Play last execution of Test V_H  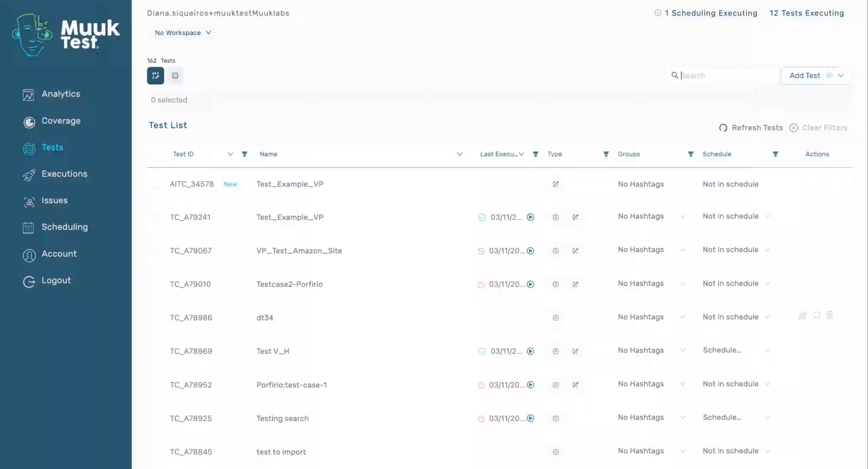pos(530,351)
